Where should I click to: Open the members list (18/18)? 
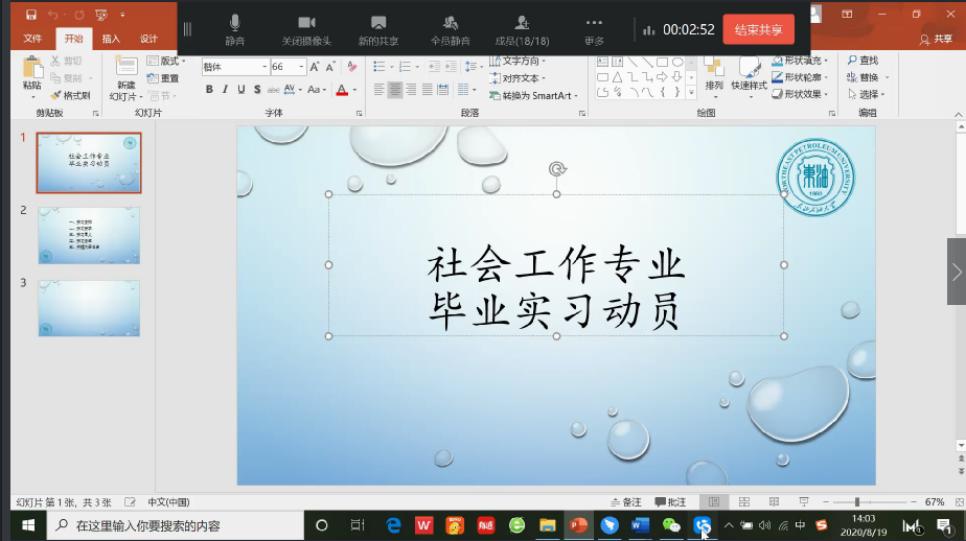tap(522, 28)
